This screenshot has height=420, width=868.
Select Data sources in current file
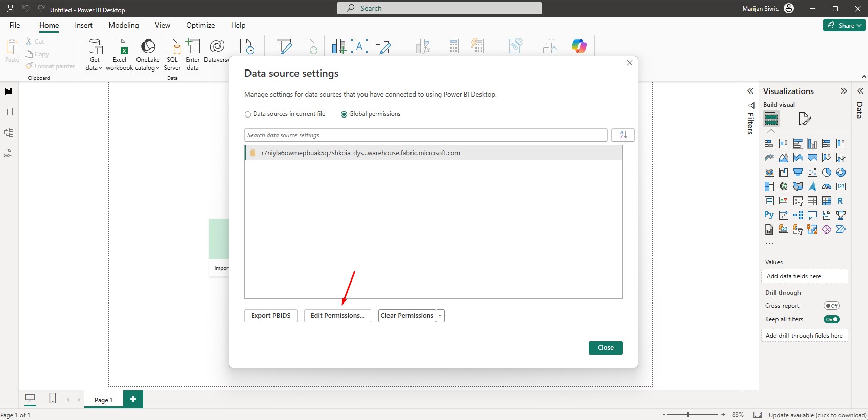(x=285, y=114)
